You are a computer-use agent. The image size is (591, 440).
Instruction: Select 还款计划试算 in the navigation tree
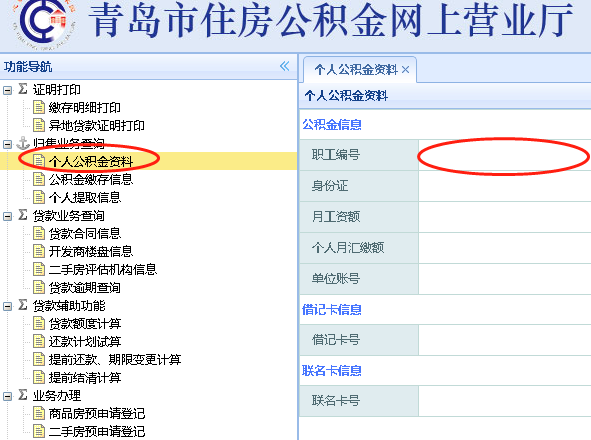[x=85, y=341]
